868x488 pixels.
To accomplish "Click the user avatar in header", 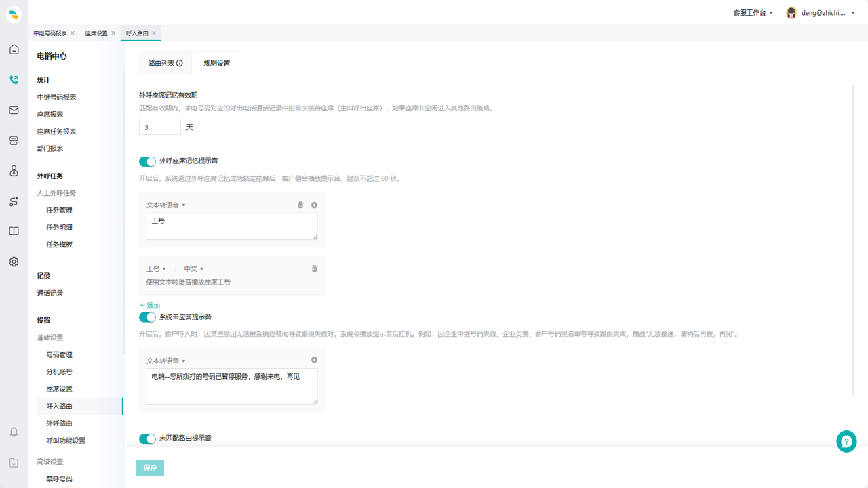I will point(791,13).
